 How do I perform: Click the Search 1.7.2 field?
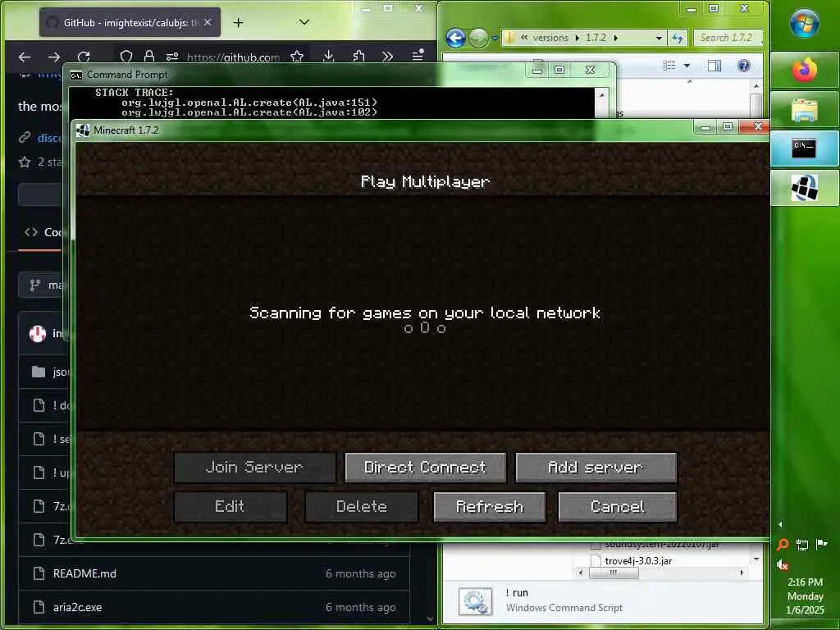coord(728,38)
